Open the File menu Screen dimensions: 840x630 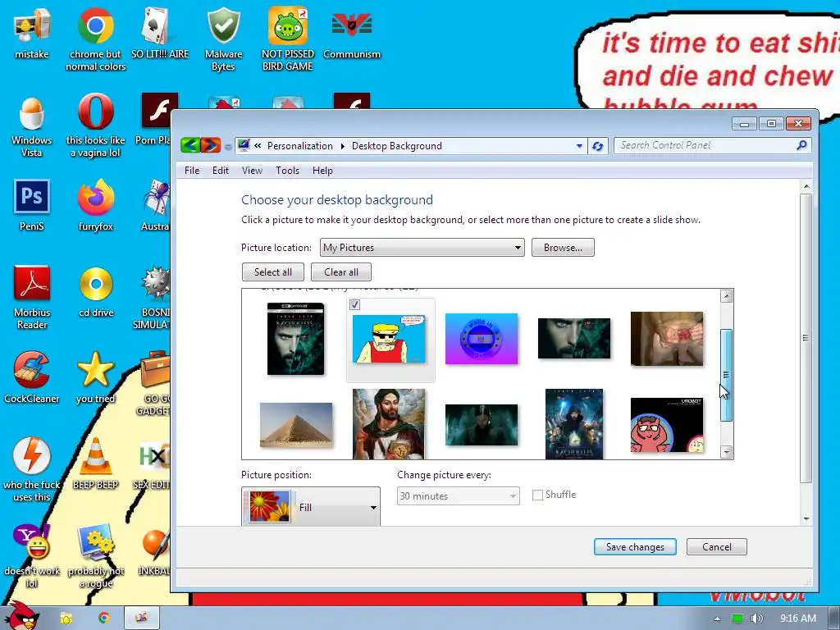point(192,171)
